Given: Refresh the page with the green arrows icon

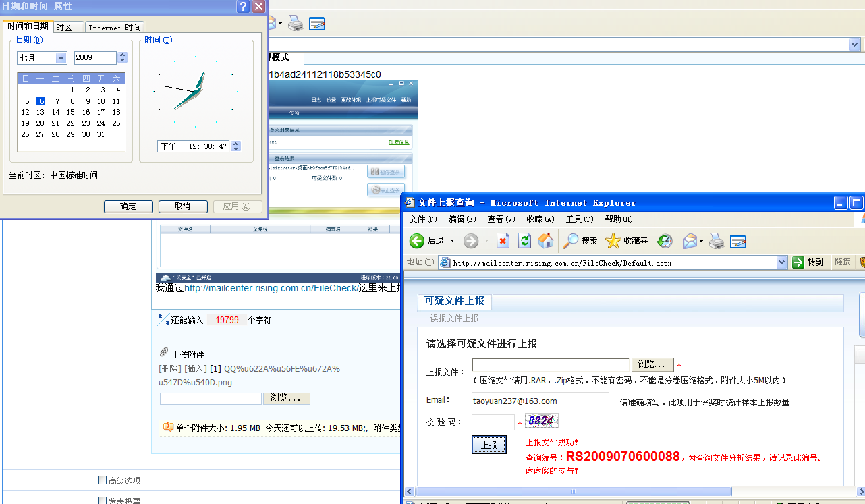Looking at the screenshot, I should coord(524,241).
